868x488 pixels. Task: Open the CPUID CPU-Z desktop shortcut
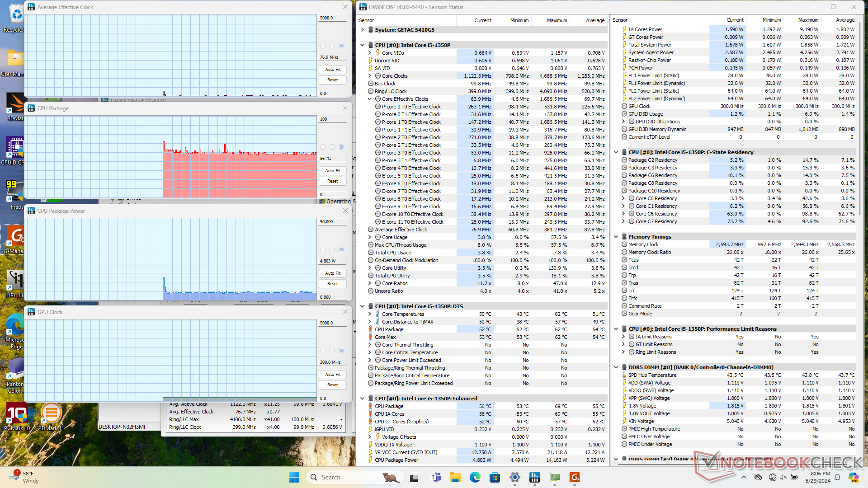point(14,151)
